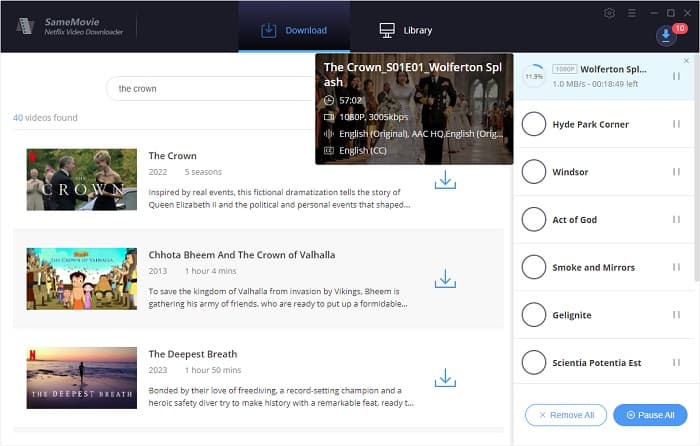Pause the Smoke and Mirrors download

(677, 268)
